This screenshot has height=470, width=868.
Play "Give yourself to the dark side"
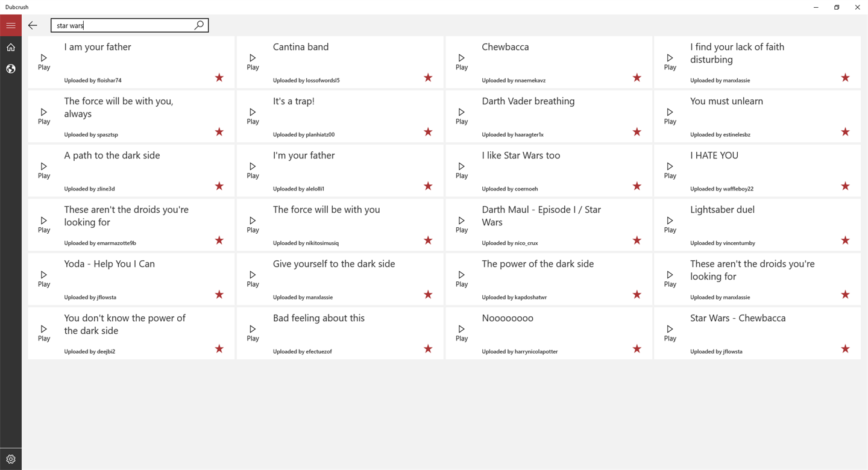[x=253, y=279]
